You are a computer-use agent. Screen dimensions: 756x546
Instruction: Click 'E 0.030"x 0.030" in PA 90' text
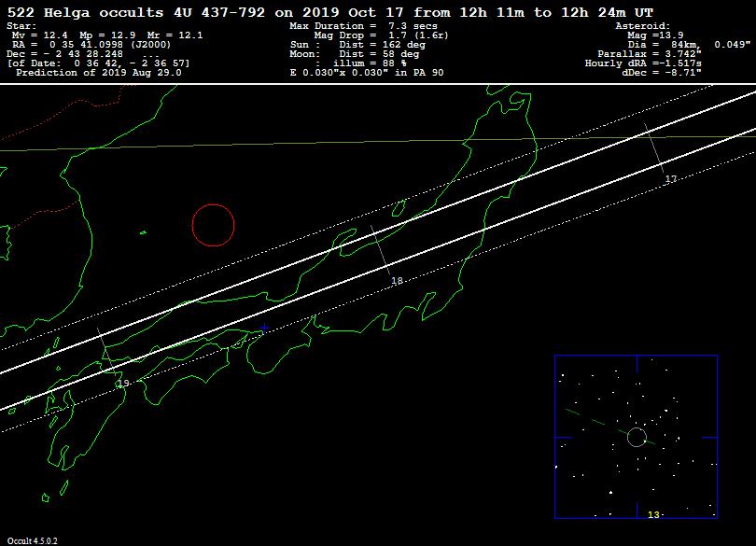367,73
